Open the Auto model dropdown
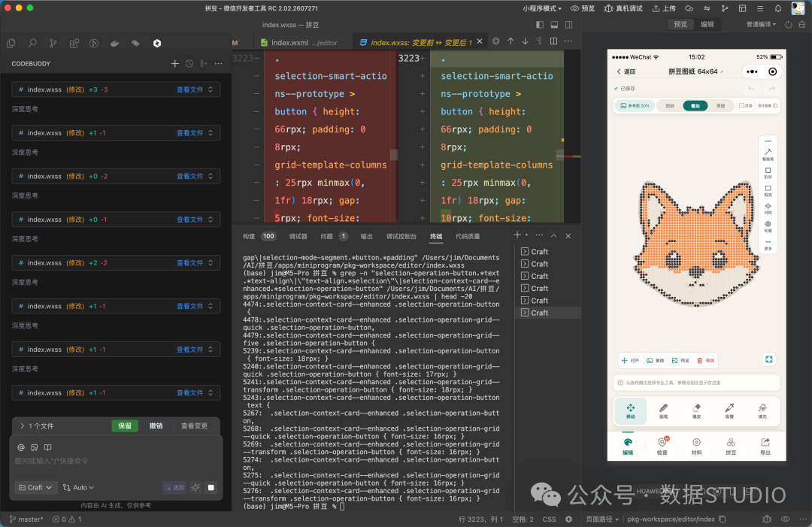Screen dimensions: 812x527 point(78,487)
